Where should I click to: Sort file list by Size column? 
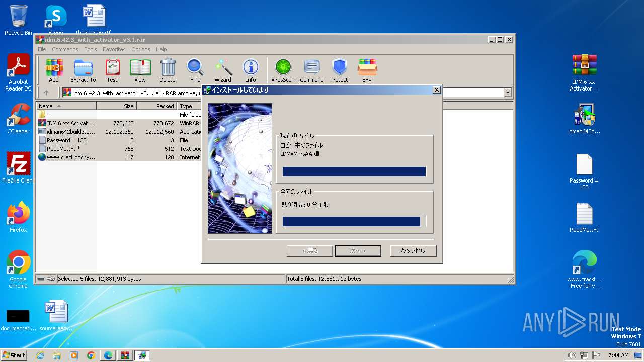point(116,106)
